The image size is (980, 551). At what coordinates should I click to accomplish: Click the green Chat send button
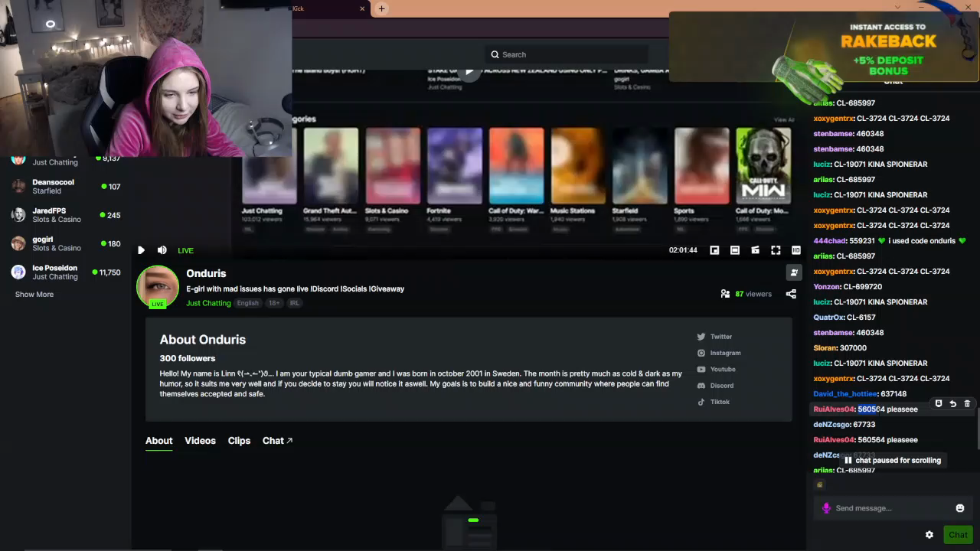[x=958, y=535]
